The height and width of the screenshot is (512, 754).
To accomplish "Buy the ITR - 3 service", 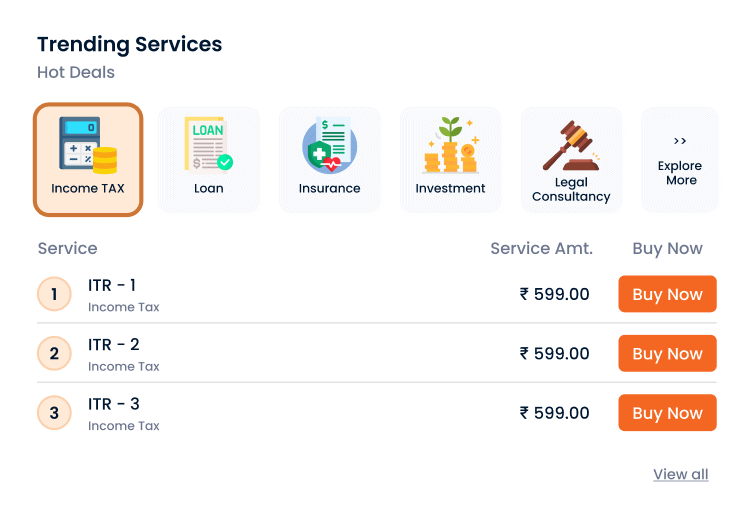I will pyautogui.click(x=667, y=412).
